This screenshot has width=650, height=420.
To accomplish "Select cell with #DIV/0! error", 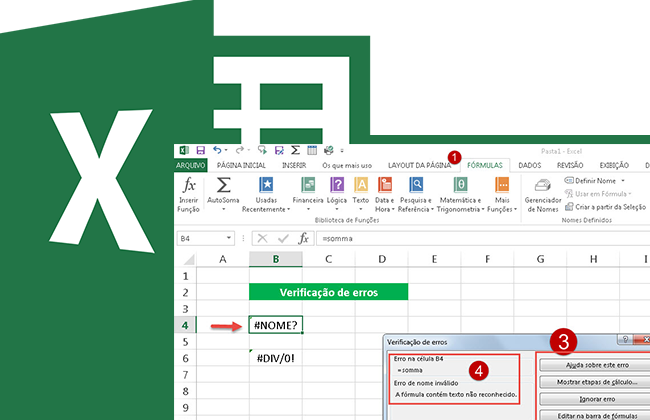I will point(276,358).
